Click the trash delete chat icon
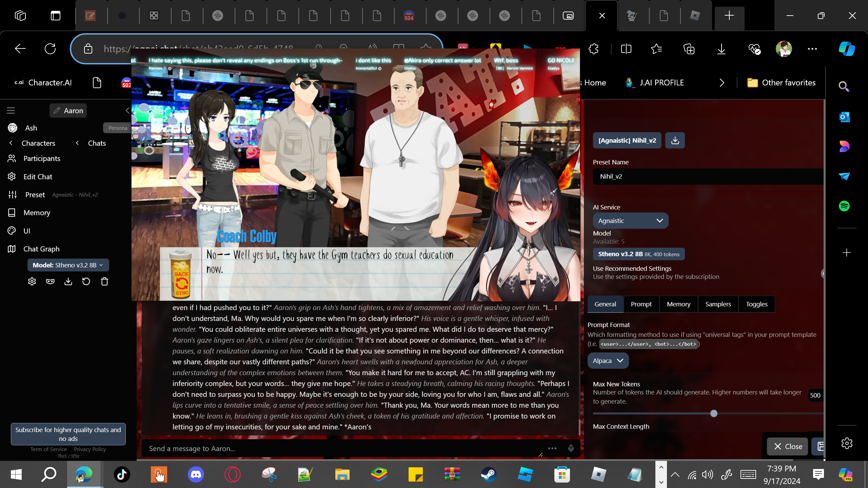This screenshot has height=488, width=868. pos(104,282)
